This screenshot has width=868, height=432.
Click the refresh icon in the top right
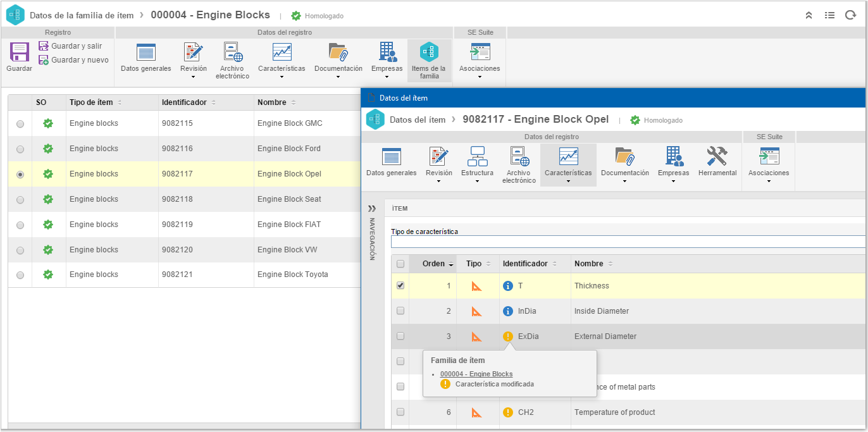point(850,15)
